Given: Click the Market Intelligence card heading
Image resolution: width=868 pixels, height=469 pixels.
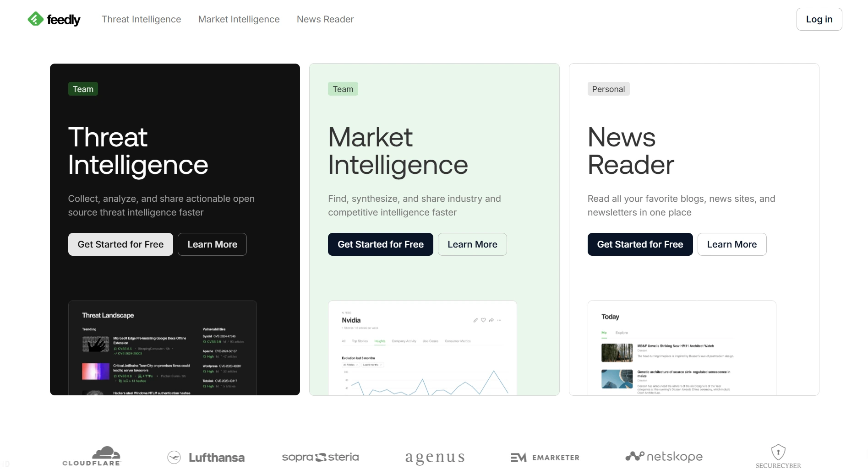Looking at the screenshot, I should tap(398, 151).
